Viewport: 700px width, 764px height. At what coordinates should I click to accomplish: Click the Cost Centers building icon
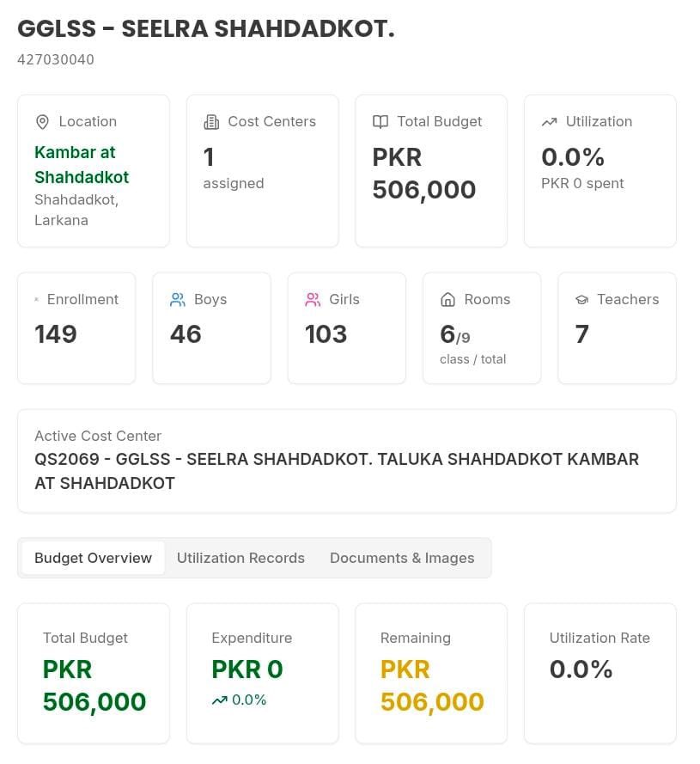coord(211,122)
